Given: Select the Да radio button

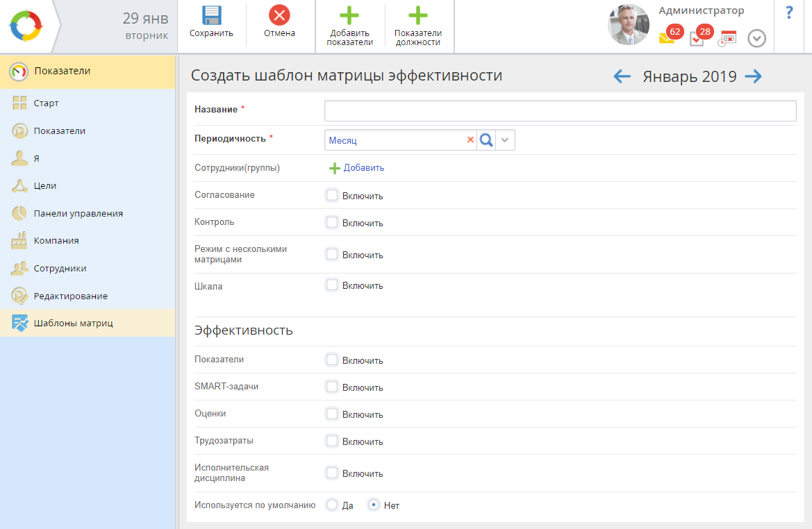Looking at the screenshot, I should click(x=332, y=505).
